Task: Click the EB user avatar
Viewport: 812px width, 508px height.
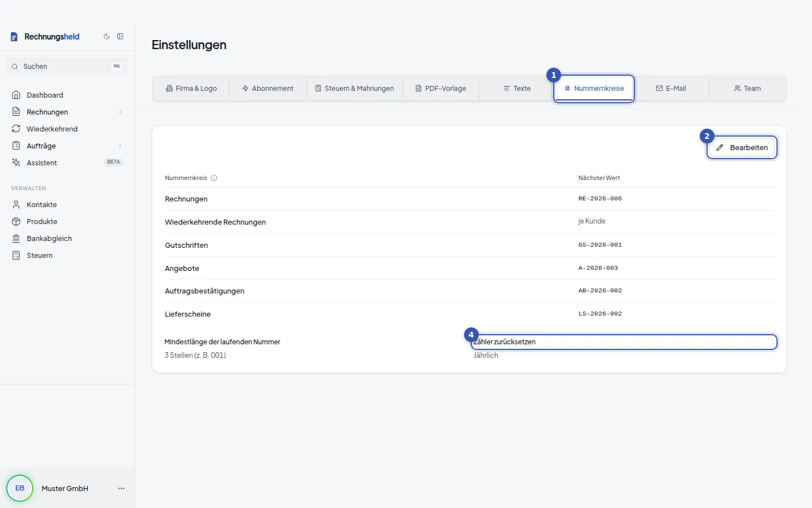Action: (x=20, y=488)
